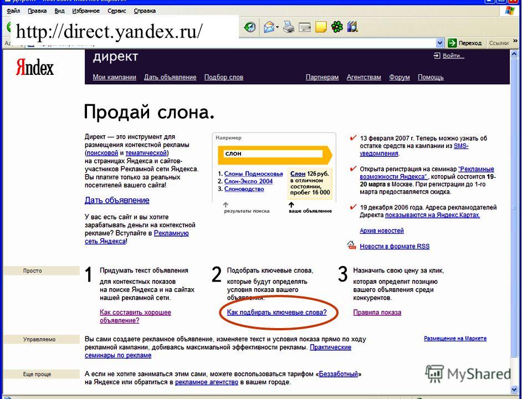This screenshot has height=399, width=532.
Task: Expand the Ссылки toolbar chevron
Action: (515, 41)
